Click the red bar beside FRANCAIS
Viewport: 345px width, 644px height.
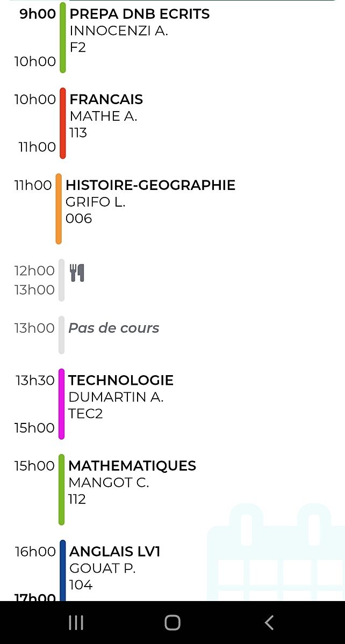click(63, 123)
